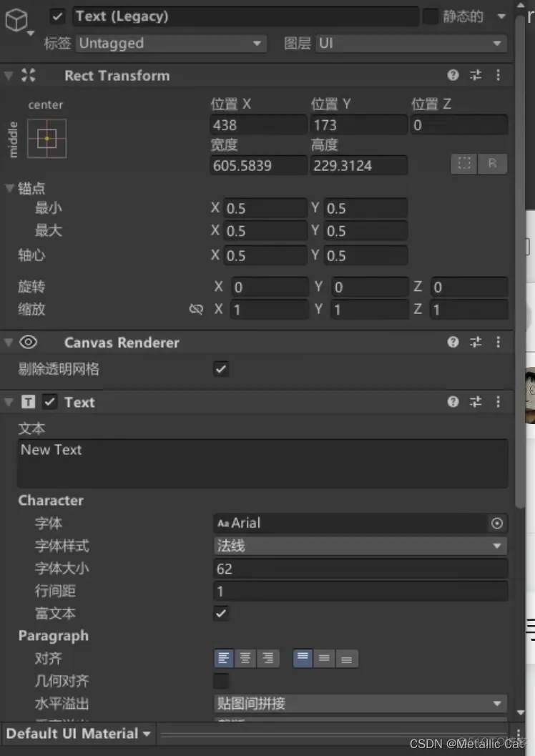The height and width of the screenshot is (756, 535).
Task: Click the Canvas Renderer eye icon
Action: (x=29, y=343)
